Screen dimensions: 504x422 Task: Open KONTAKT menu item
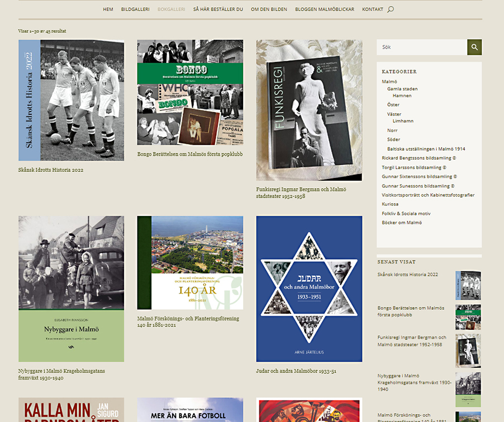(373, 9)
